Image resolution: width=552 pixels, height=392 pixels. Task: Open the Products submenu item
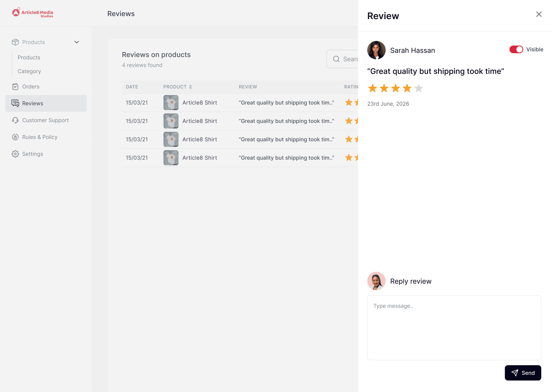pos(29,57)
